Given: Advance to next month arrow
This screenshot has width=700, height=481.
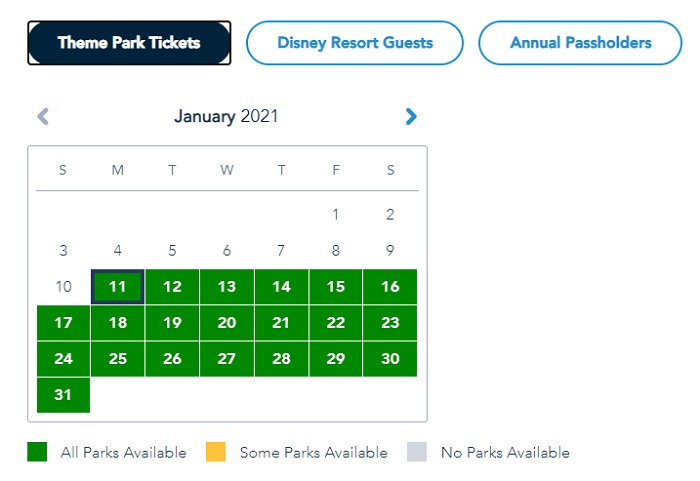Looking at the screenshot, I should 411,117.
